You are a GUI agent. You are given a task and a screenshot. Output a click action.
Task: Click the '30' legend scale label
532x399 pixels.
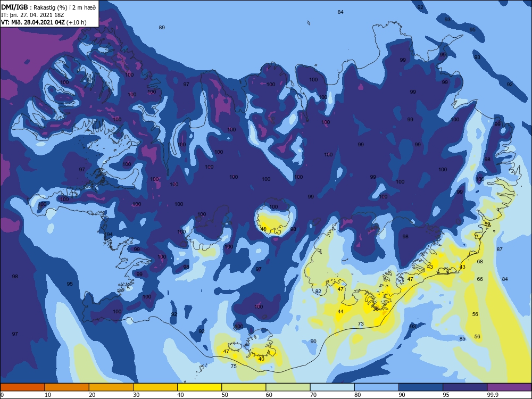136,395
